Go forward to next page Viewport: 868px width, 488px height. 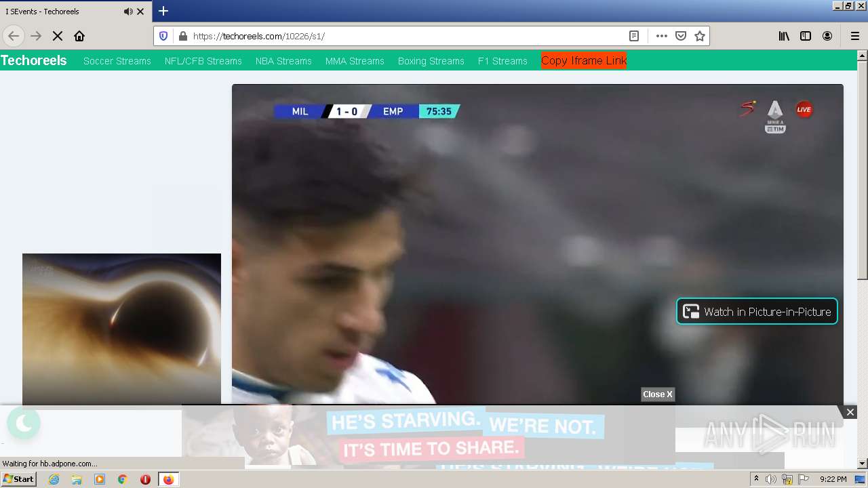(x=36, y=36)
